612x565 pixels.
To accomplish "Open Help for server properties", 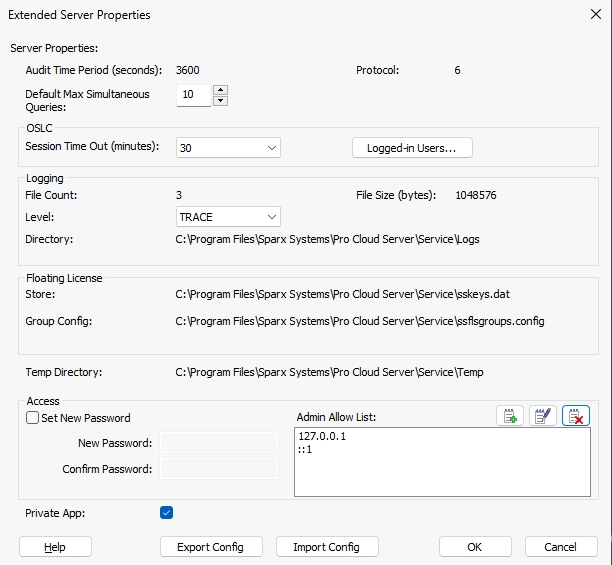I will 55,547.
